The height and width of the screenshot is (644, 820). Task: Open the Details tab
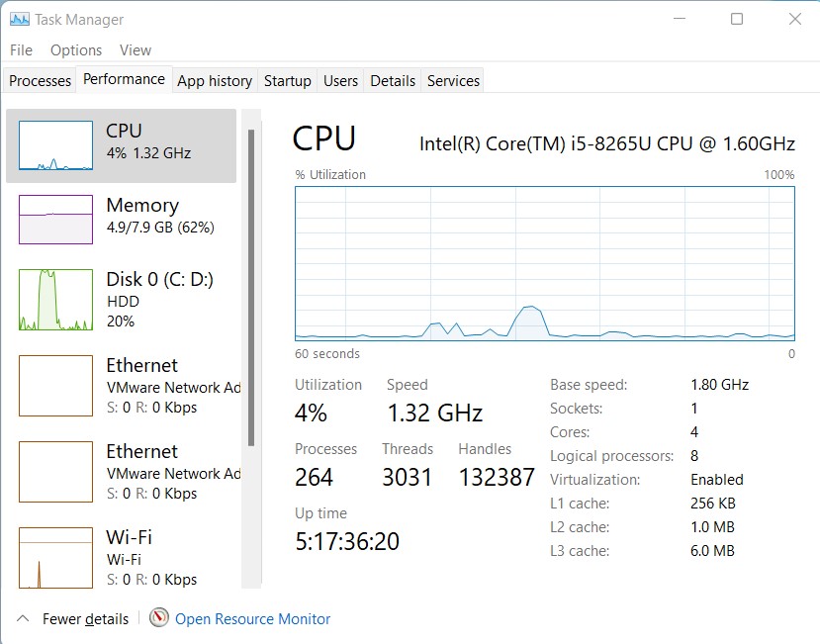tap(392, 80)
